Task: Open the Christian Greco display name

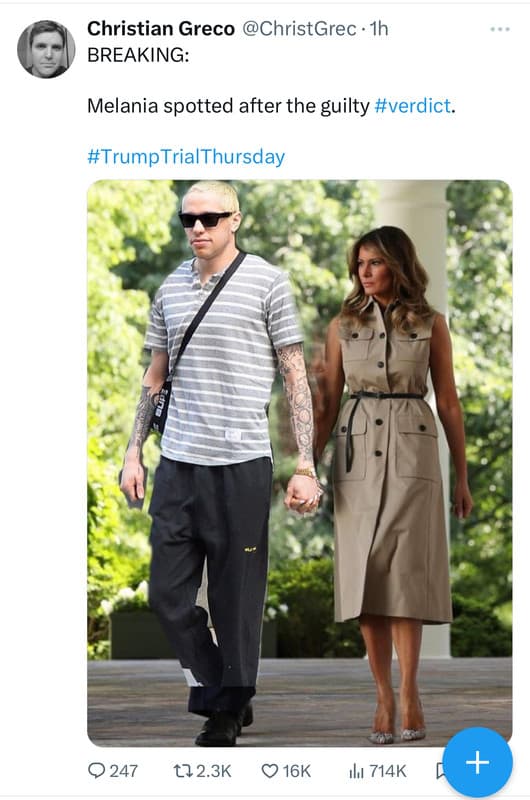Action: [x=161, y=29]
